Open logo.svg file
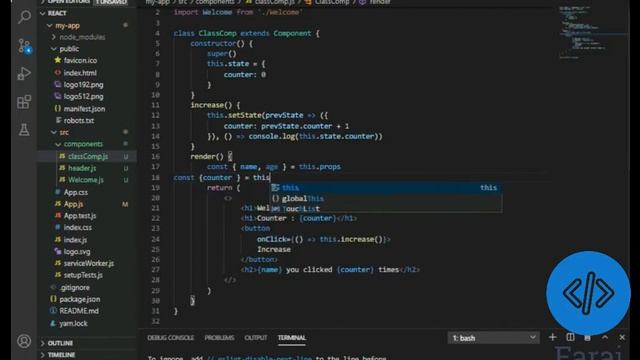640x360 pixels. (x=77, y=252)
